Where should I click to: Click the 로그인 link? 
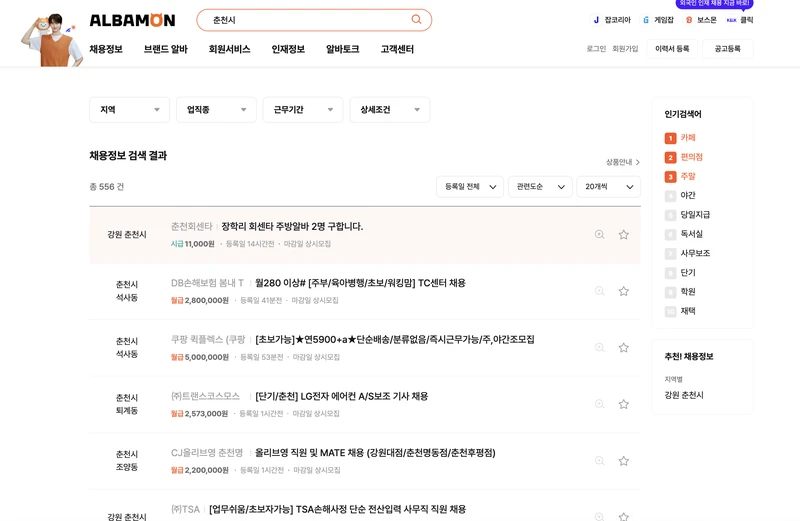point(596,48)
